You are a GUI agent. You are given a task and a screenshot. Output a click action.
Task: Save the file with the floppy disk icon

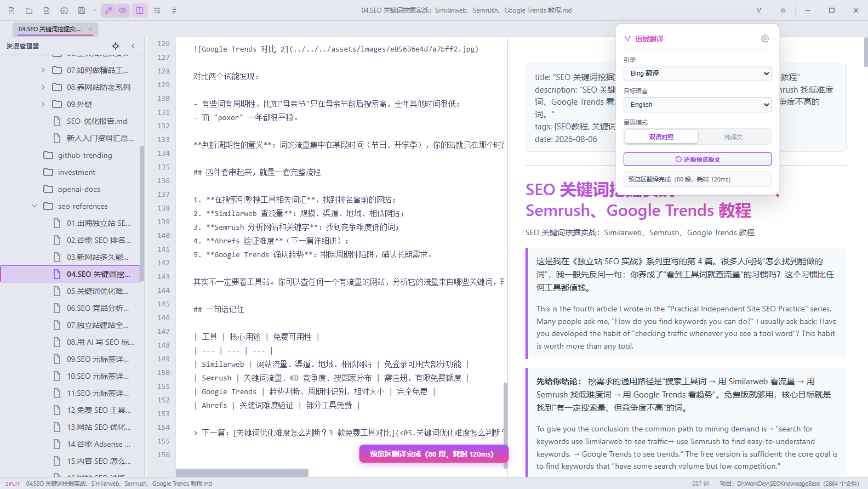tap(82, 10)
